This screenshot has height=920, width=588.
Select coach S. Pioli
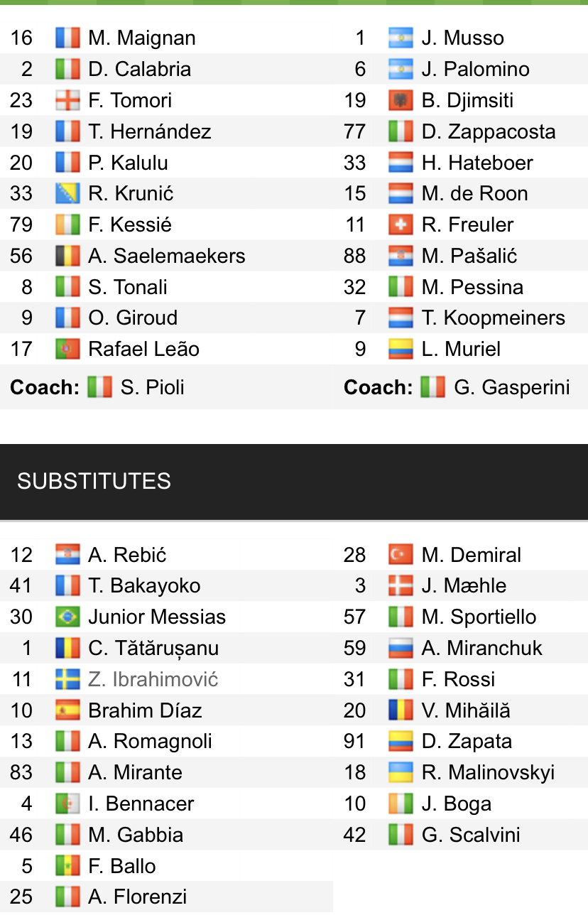pyautogui.click(x=153, y=387)
